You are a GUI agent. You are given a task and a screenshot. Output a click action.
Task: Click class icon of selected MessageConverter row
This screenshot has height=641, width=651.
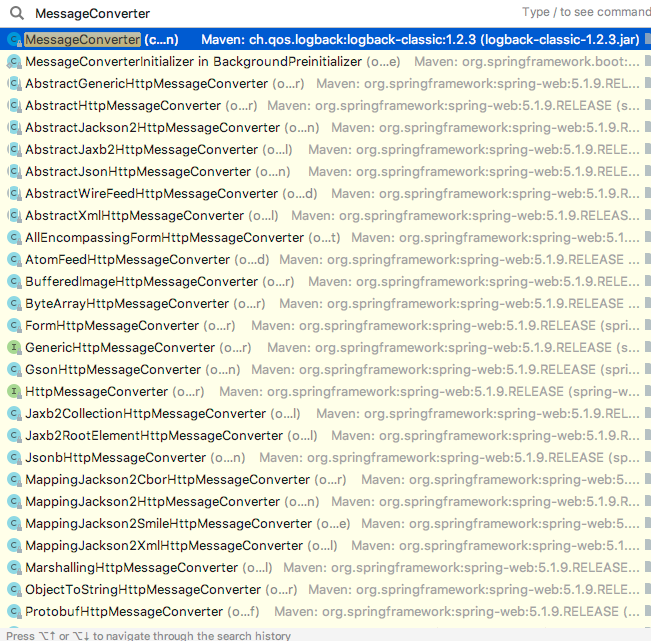click(x=15, y=40)
